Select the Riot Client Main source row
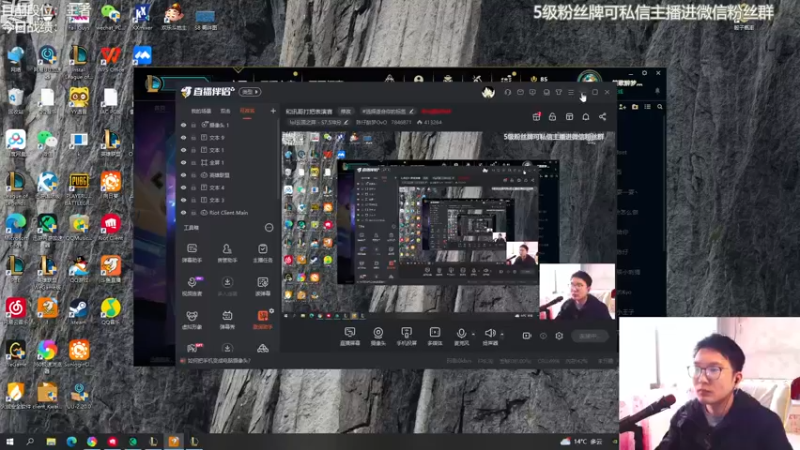This screenshot has height=450, width=800. click(x=228, y=213)
